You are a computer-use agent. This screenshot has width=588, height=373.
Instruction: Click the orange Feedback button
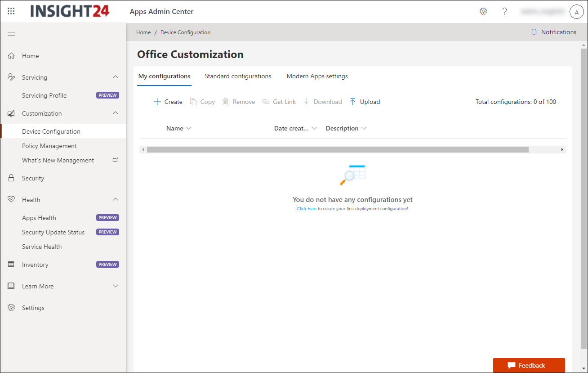click(x=529, y=365)
